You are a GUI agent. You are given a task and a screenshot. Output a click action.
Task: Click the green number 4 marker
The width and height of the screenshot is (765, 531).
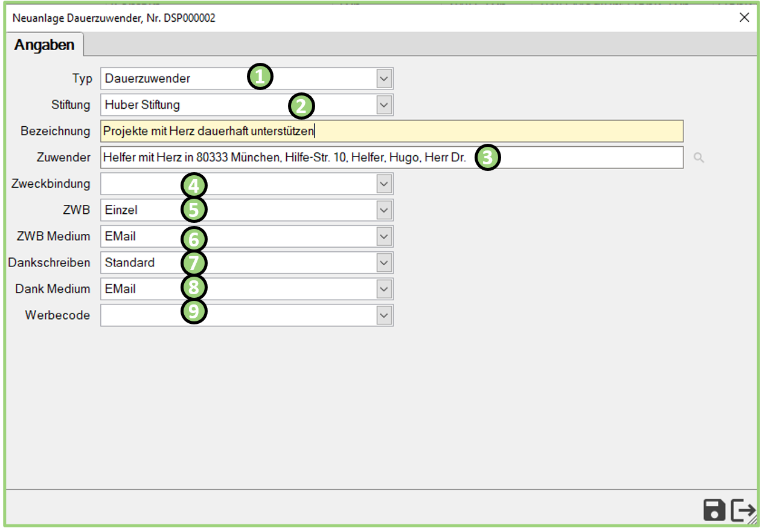[194, 184]
